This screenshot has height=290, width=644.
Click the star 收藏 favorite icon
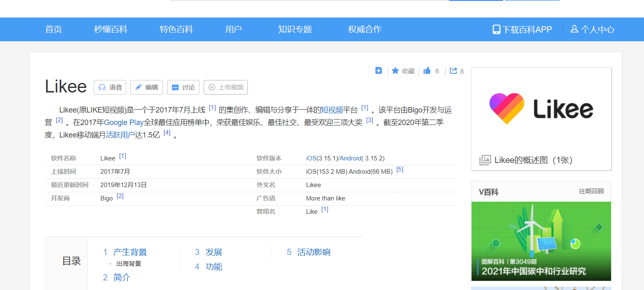395,71
